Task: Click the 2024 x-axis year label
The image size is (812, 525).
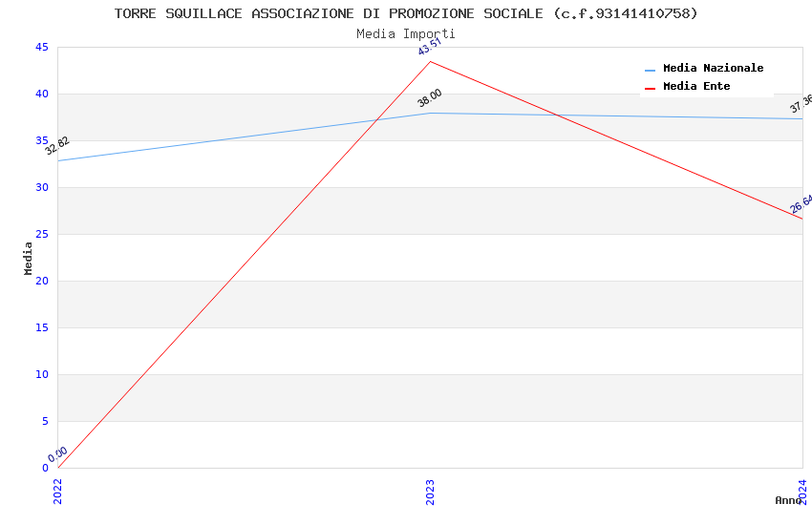Action: click(802, 492)
